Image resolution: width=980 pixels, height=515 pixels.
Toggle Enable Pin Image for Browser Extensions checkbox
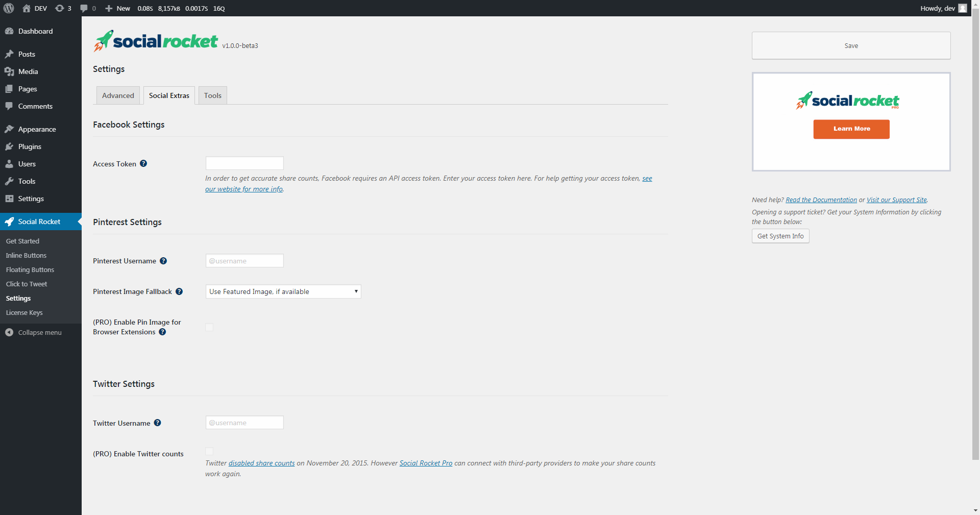pyautogui.click(x=209, y=327)
